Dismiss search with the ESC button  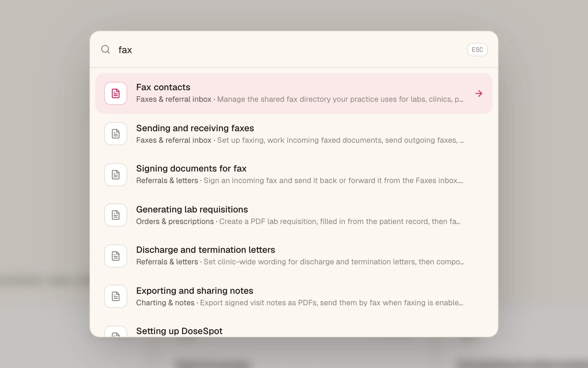477,50
